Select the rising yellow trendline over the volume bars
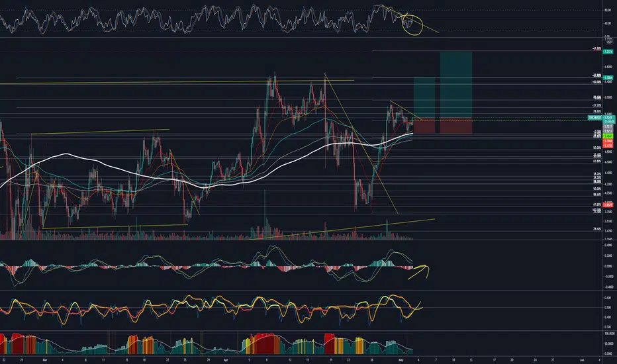This screenshot has height=364, width=617. [x=342, y=229]
